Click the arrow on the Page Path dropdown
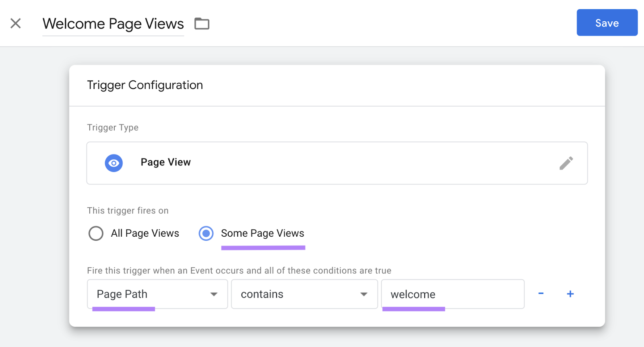The width and height of the screenshot is (644, 347). point(214,294)
